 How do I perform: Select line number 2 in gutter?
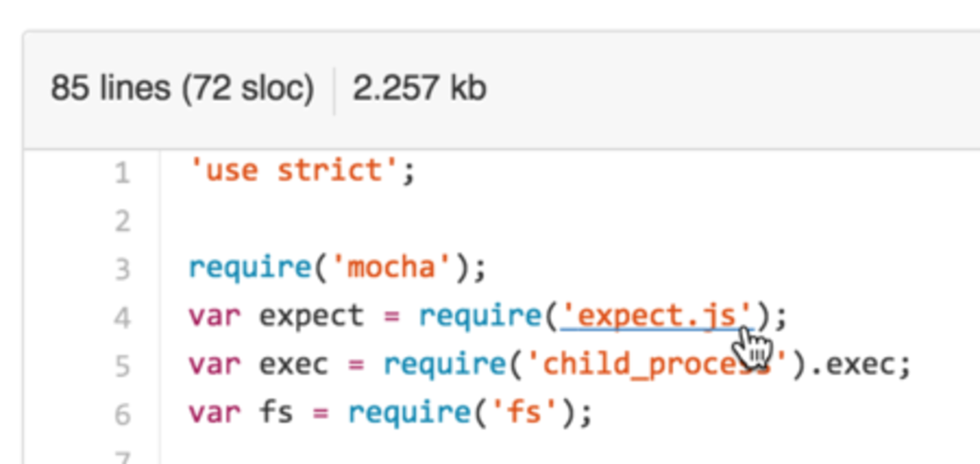121,222
